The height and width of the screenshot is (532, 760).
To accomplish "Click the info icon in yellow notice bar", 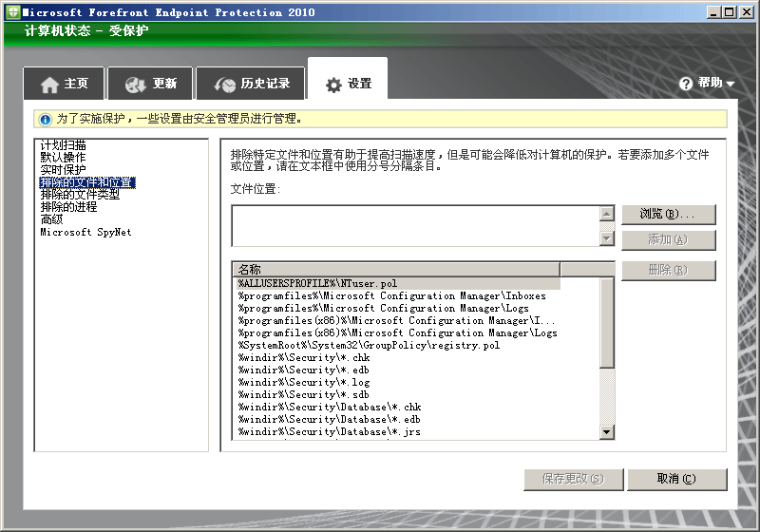I will (45, 120).
